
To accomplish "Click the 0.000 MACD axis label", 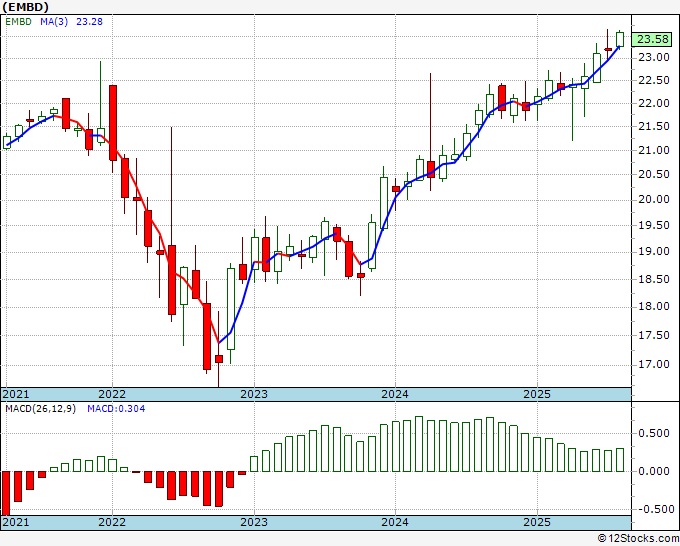I will click(x=654, y=471).
